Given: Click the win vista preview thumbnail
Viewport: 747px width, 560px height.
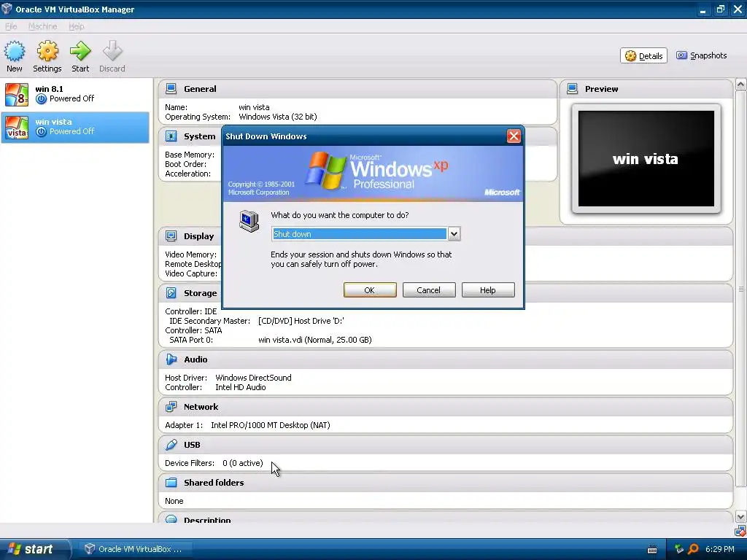Looking at the screenshot, I should pos(646,158).
